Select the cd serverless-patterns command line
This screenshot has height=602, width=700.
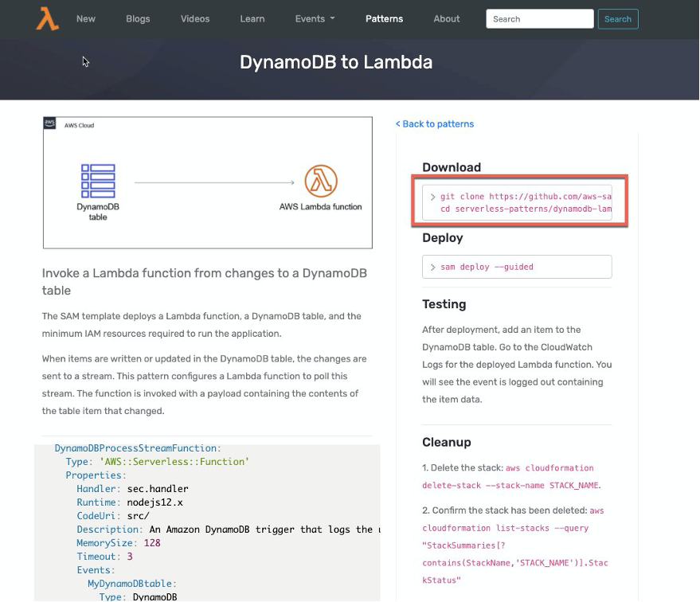(526, 209)
